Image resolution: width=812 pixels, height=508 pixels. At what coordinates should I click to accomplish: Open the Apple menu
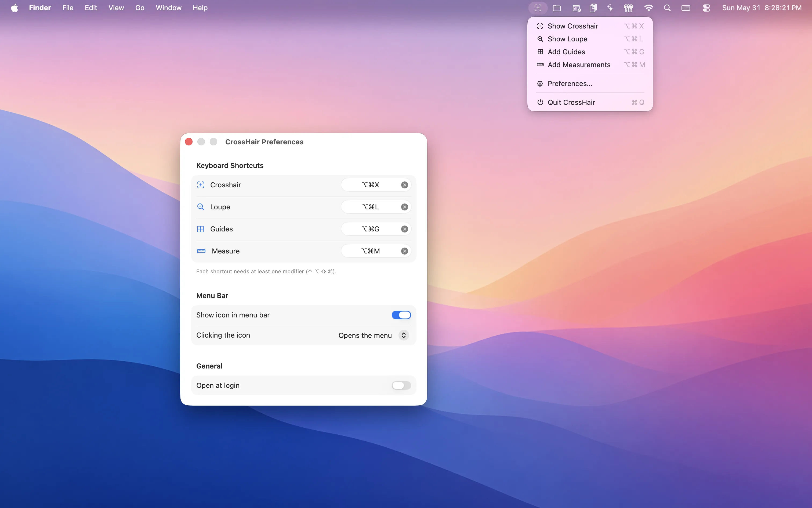[15, 8]
